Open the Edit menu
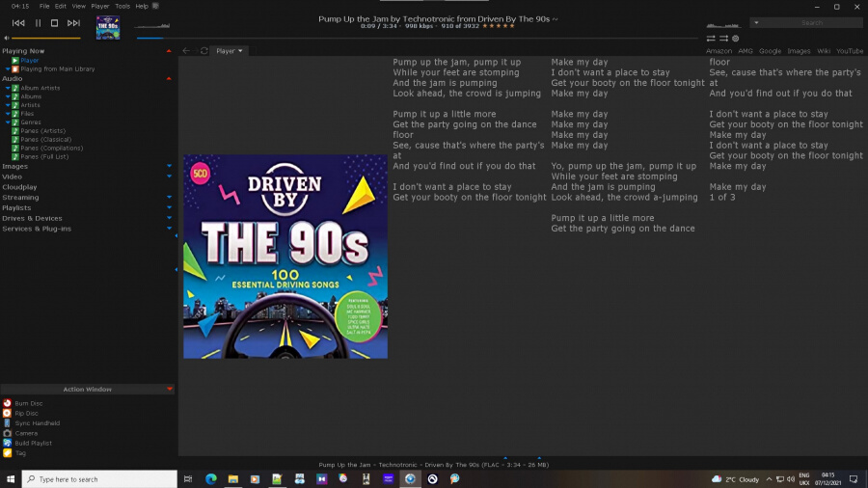This screenshot has height=488, width=868. coord(61,6)
